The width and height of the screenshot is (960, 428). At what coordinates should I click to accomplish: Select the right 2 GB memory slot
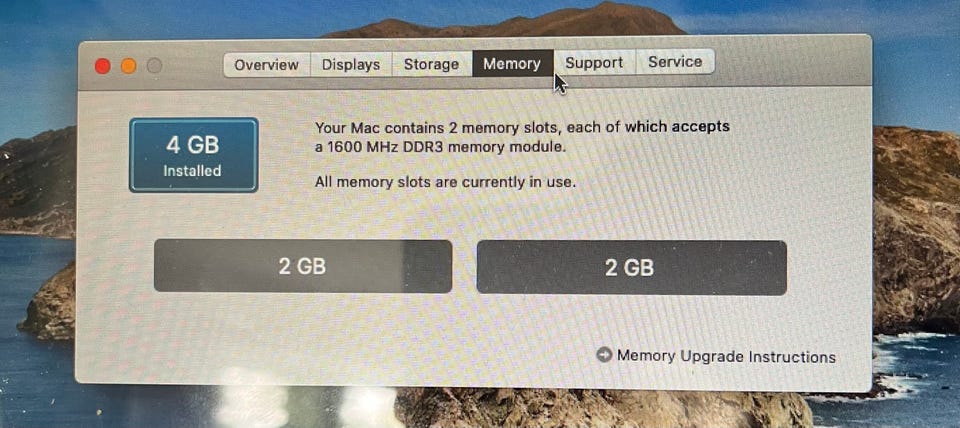pos(631,268)
